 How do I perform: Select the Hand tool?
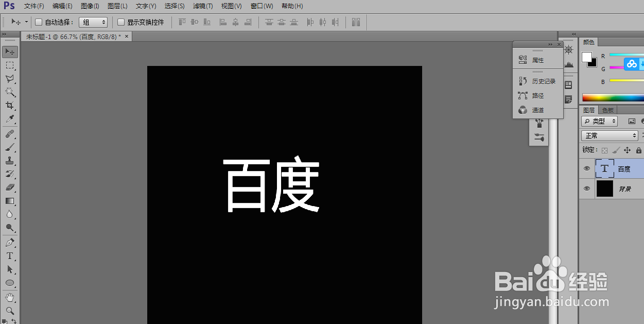click(10, 297)
